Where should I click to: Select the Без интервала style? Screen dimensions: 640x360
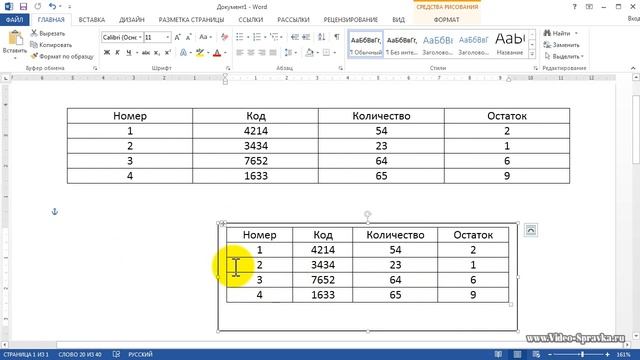(402, 44)
